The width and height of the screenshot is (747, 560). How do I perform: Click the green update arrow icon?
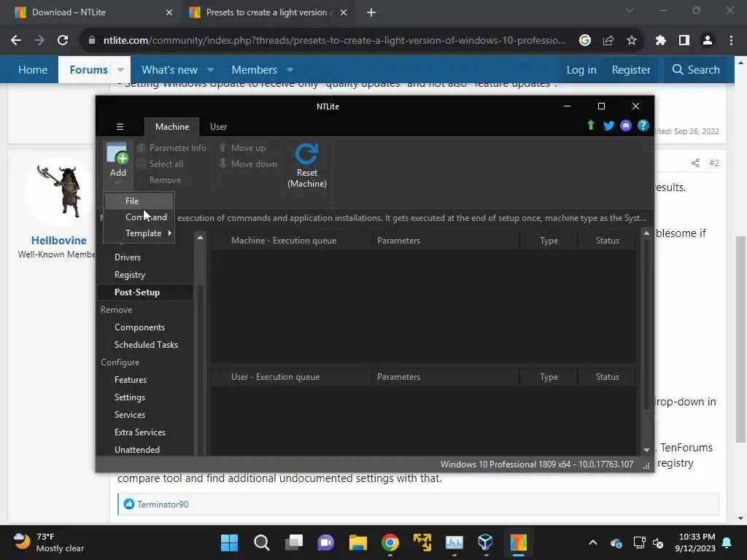point(591,125)
